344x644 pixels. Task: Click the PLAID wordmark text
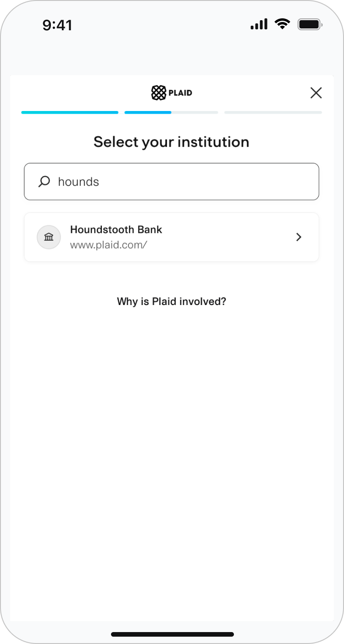pos(180,93)
